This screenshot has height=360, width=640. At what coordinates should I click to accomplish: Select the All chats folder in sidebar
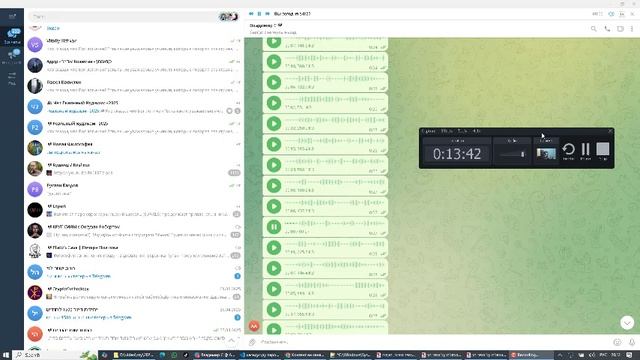tap(12, 37)
